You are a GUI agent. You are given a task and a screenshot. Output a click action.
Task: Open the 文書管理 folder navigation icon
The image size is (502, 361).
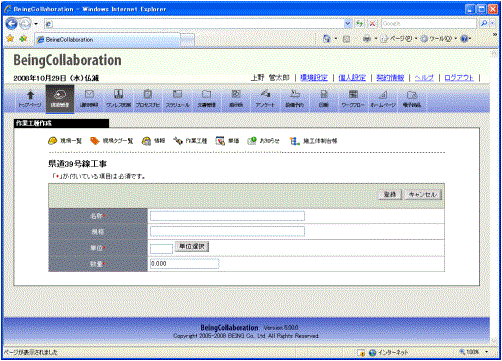[x=207, y=99]
